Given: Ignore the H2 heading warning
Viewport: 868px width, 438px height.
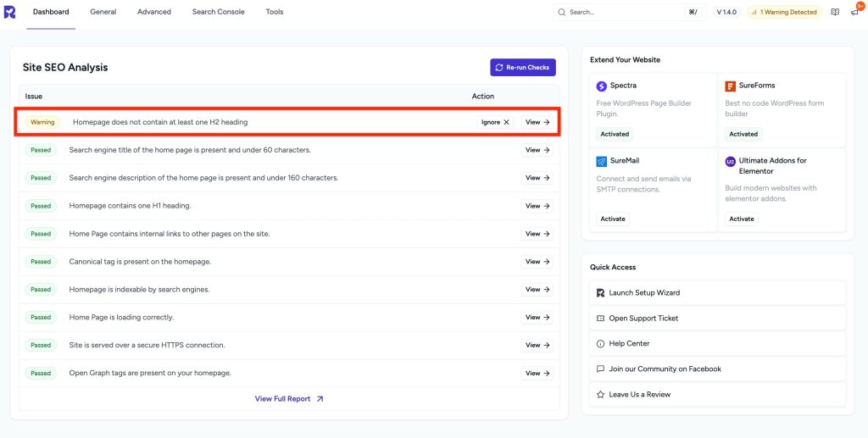Looking at the screenshot, I should (496, 122).
